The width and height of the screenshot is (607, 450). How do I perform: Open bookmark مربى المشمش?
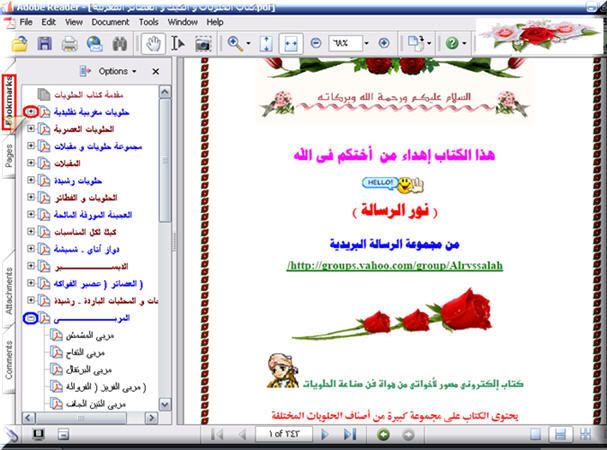tap(90, 335)
